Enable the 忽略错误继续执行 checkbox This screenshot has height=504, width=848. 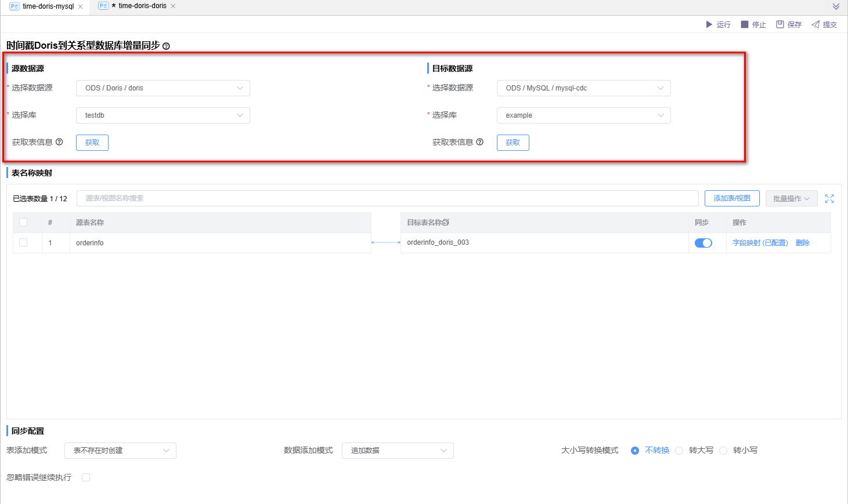(x=85, y=477)
